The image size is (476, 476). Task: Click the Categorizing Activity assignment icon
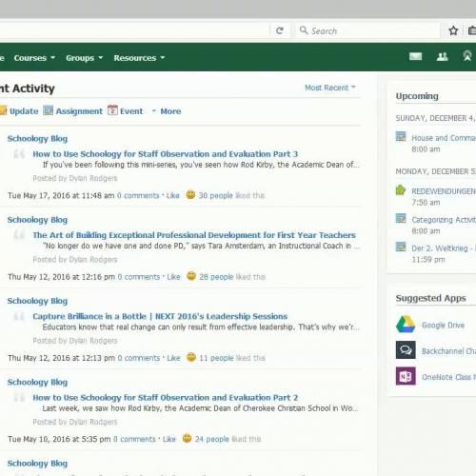click(x=401, y=218)
